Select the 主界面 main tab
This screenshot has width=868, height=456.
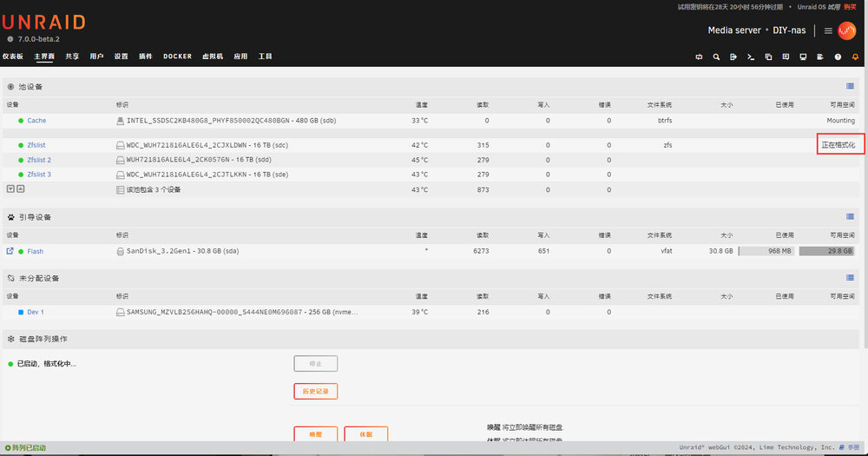[x=44, y=56]
